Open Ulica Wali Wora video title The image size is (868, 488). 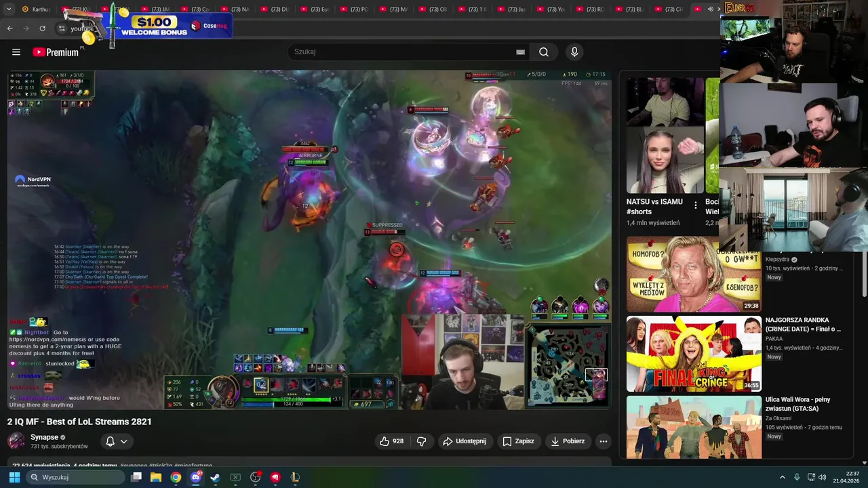[x=797, y=404]
